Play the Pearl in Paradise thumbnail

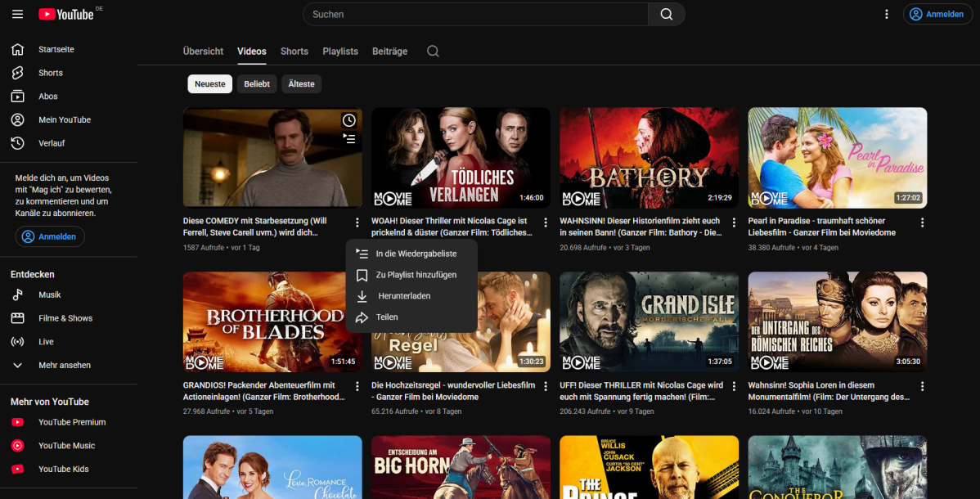click(838, 158)
